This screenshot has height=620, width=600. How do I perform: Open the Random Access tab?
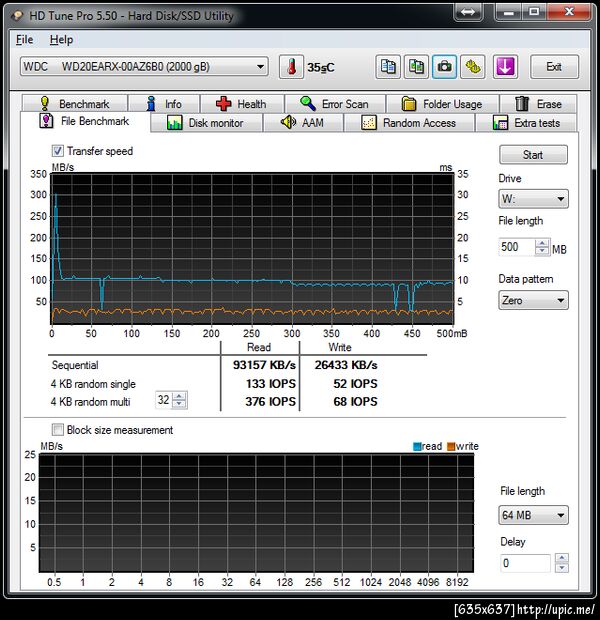tap(409, 123)
